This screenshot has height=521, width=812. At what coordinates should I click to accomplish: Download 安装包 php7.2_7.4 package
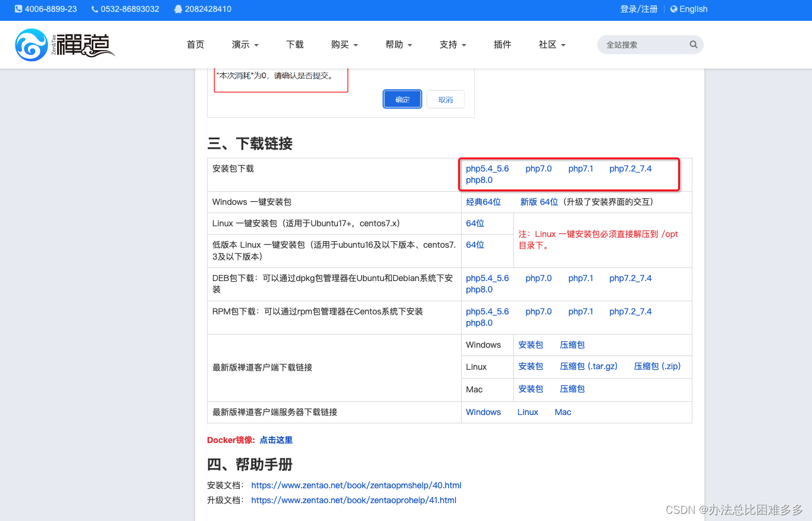coord(631,169)
